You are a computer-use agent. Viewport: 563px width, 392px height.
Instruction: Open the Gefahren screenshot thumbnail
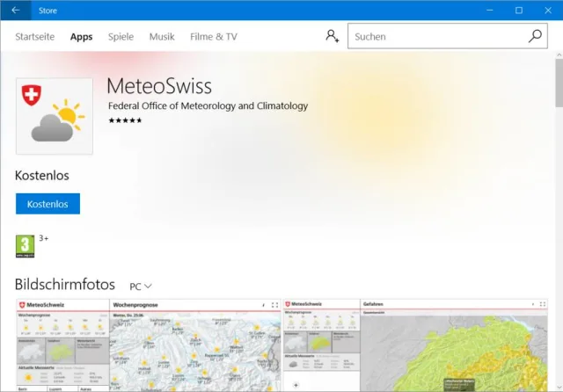[415, 345]
